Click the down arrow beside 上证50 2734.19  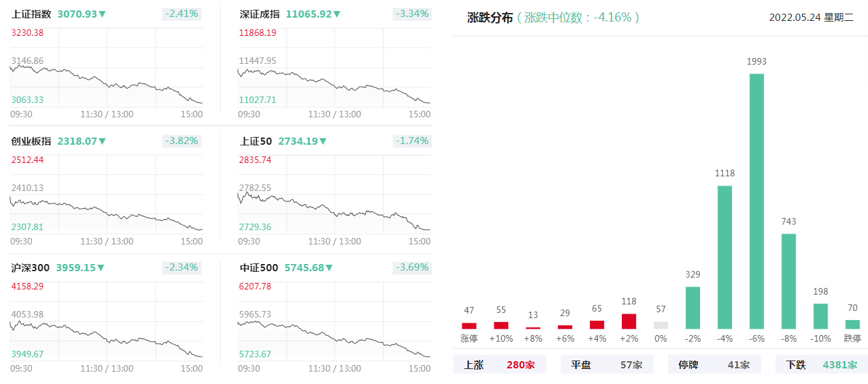pos(323,141)
